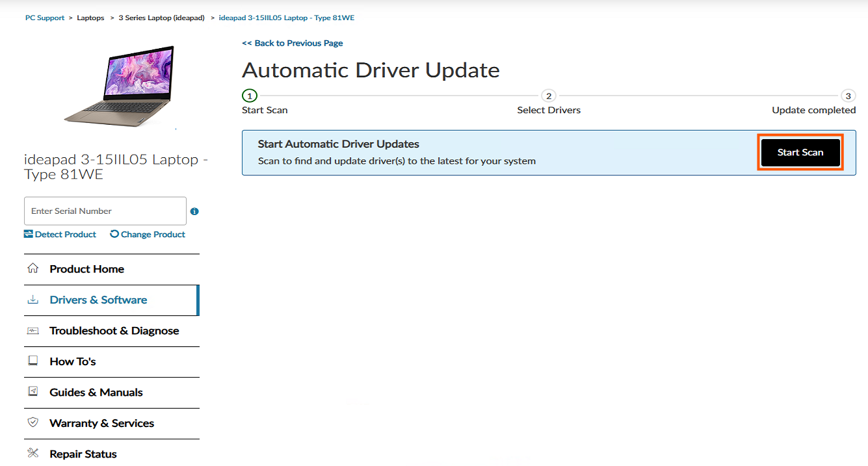Open Troubleshoot & Diagnose section
The height and width of the screenshot is (466, 868).
click(x=112, y=331)
